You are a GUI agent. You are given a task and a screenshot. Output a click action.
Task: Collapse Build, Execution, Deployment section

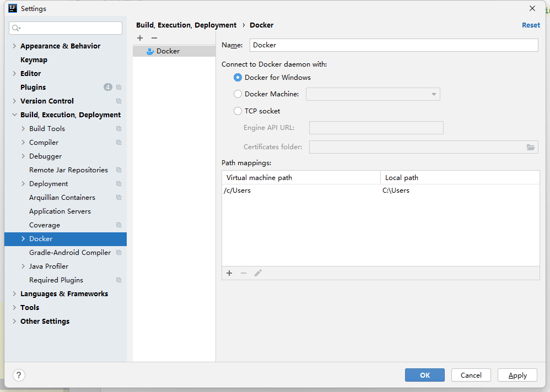tap(14, 115)
